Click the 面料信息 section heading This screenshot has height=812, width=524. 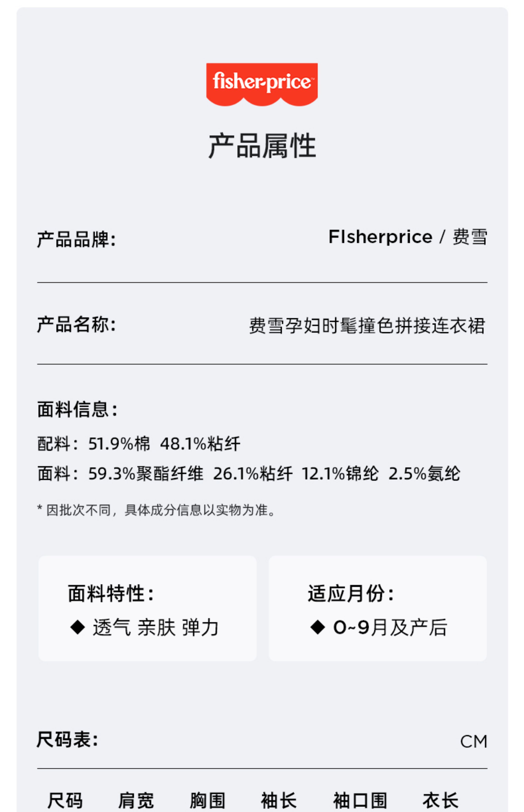click(77, 409)
